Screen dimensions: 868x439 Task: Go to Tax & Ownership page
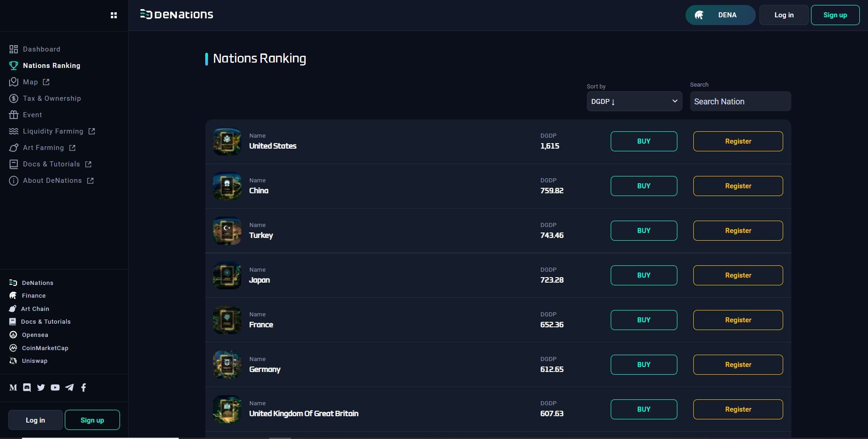coord(52,98)
